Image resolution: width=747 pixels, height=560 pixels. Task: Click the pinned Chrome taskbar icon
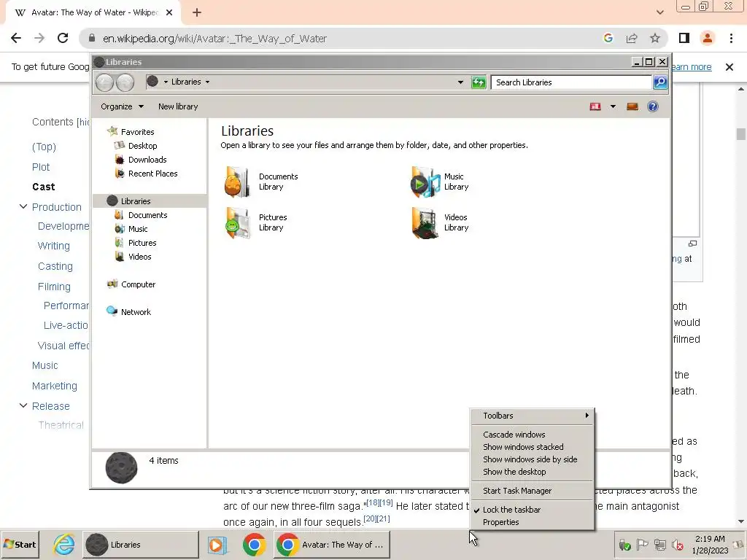(x=254, y=544)
